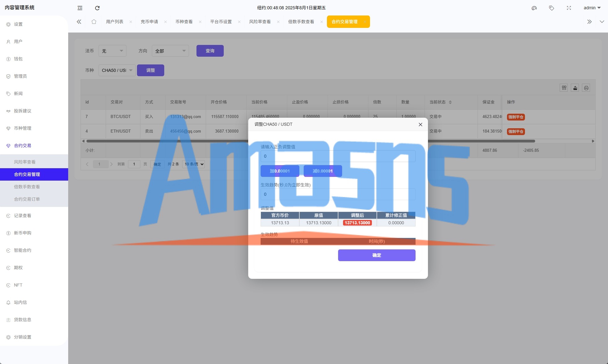The width and height of the screenshot is (608, 364).
Task: Collapse the sidebar menu icon
Action: pyautogui.click(x=80, y=8)
